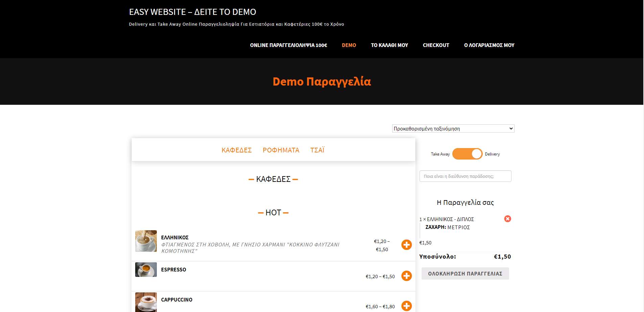Add Espresso using orange plus icon
Viewport: 644px width, 312px height.
point(406,276)
